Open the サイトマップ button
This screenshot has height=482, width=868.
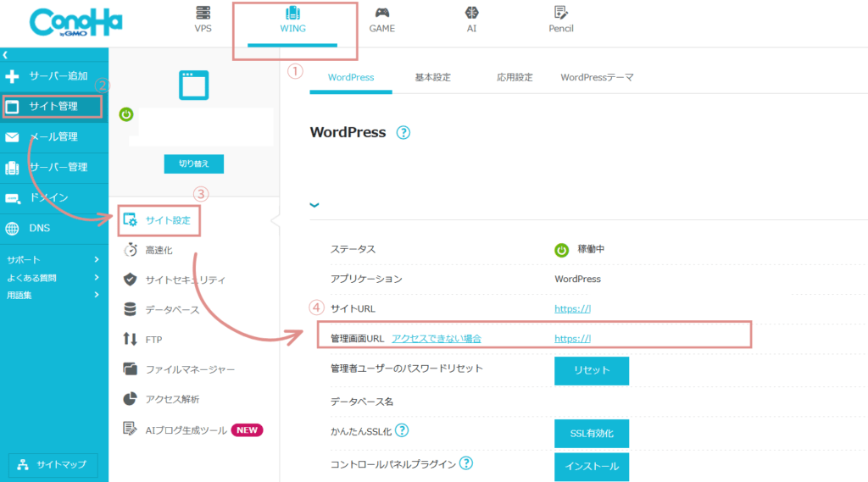click(53, 465)
